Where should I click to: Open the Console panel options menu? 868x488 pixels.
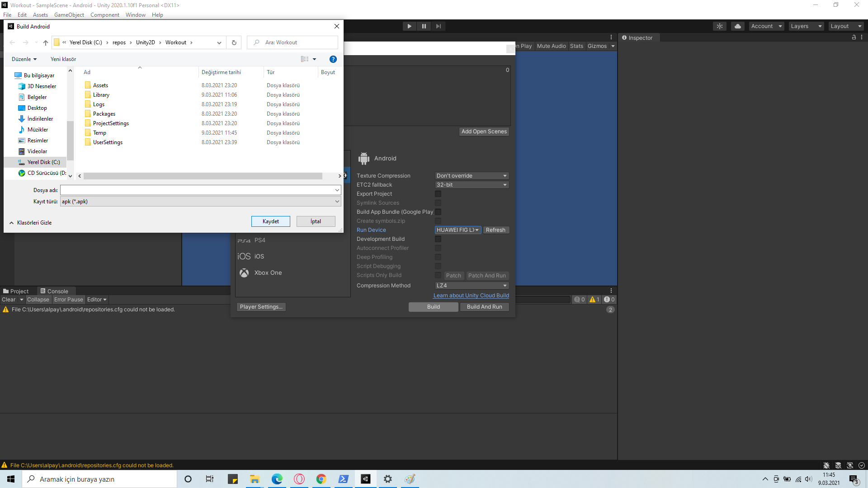[x=611, y=291]
